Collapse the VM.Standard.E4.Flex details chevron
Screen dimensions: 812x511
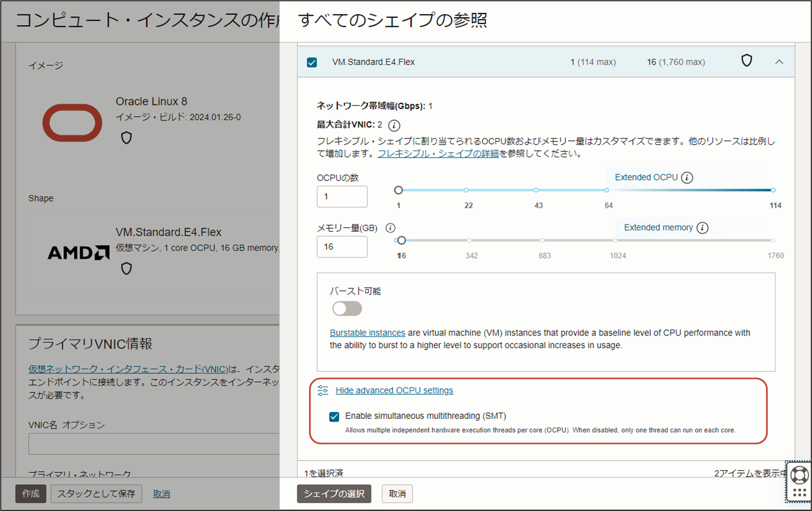coord(779,62)
